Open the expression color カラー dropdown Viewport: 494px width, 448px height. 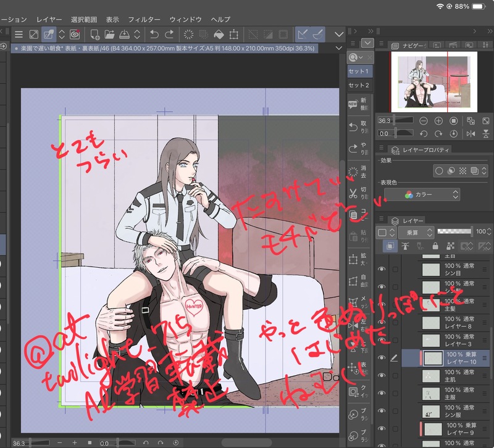[422, 194]
